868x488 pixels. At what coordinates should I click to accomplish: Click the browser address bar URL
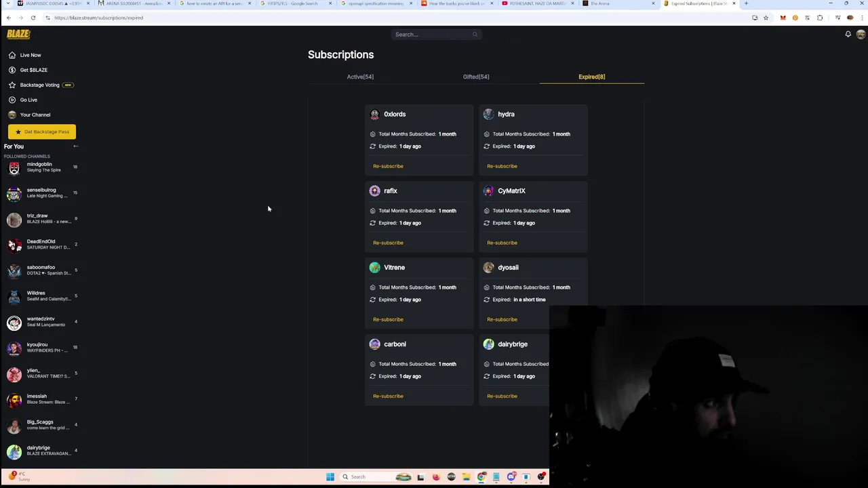[x=98, y=18]
